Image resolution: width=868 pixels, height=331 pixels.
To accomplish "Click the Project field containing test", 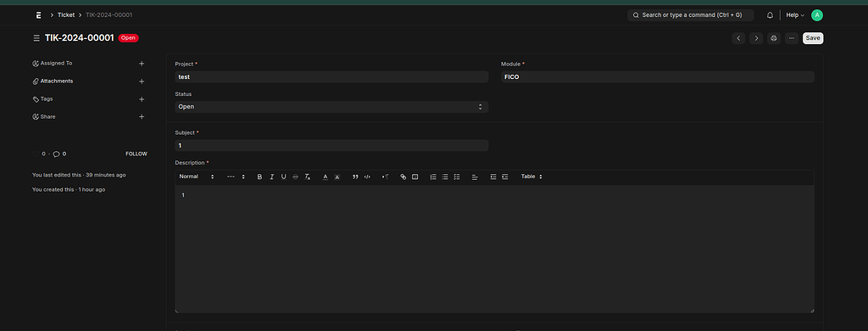I will pos(331,77).
